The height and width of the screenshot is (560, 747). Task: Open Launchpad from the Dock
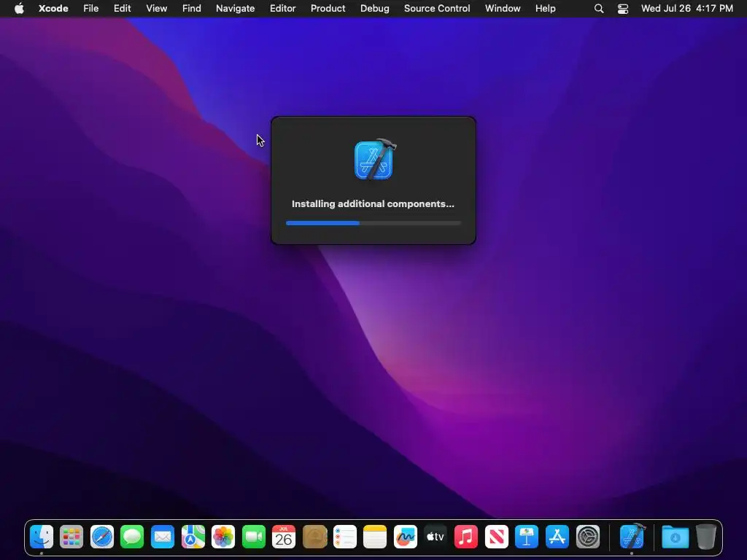pyautogui.click(x=71, y=537)
